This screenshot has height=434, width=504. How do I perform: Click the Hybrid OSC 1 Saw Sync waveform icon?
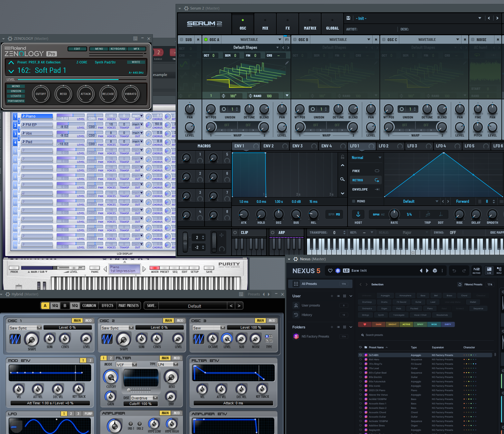[x=15, y=339]
